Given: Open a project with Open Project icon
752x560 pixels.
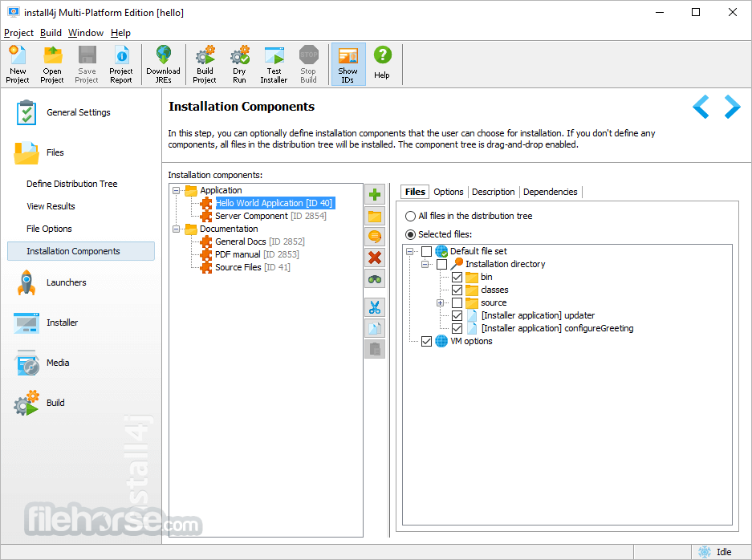Looking at the screenshot, I should (52, 64).
